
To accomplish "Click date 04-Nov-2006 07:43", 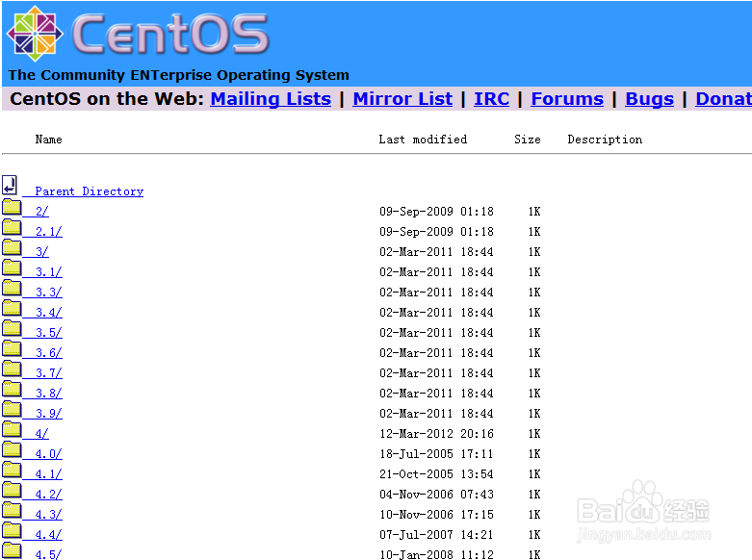I will (x=436, y=494).
